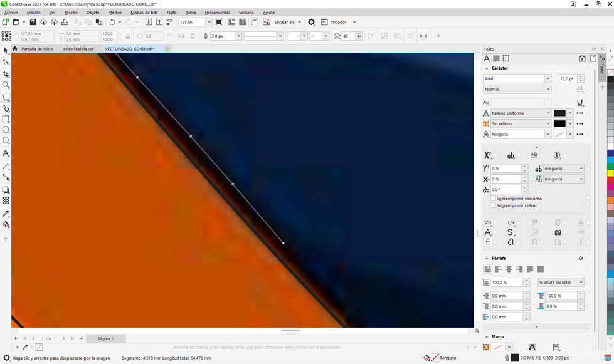Activate the Zoom magnifier tool
The height and width of the screenshot is (364, 614).
pyautogui.click(x=6, y=85)
